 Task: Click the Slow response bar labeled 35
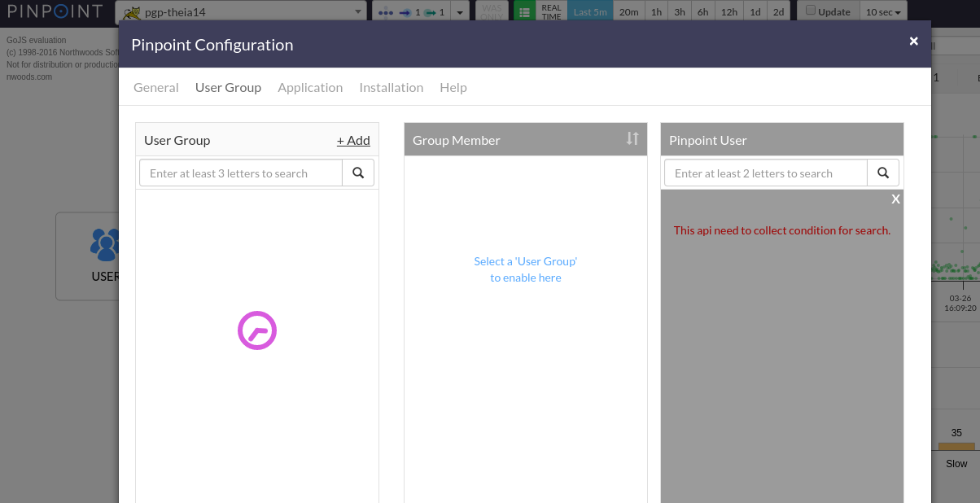[956, 446]
